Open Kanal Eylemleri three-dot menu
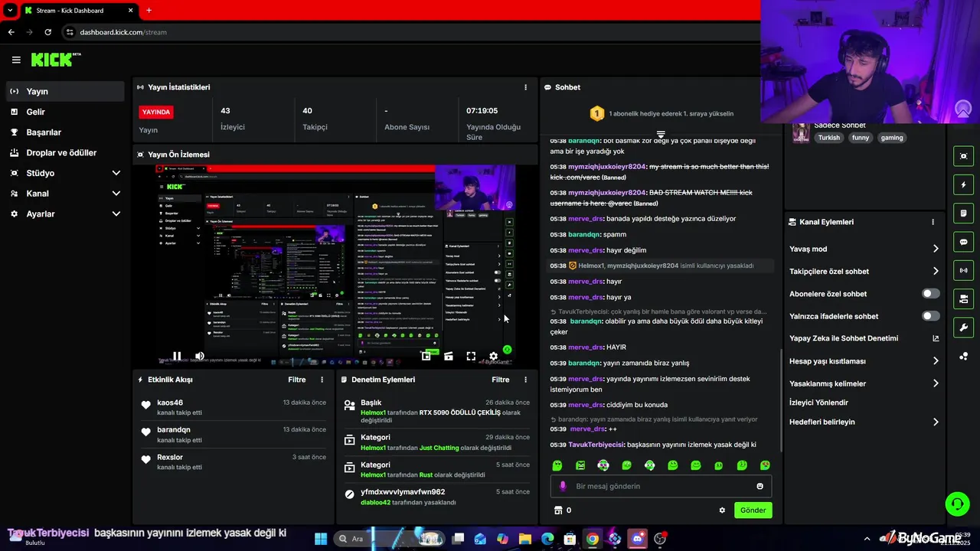 click(x=933, y=222)
